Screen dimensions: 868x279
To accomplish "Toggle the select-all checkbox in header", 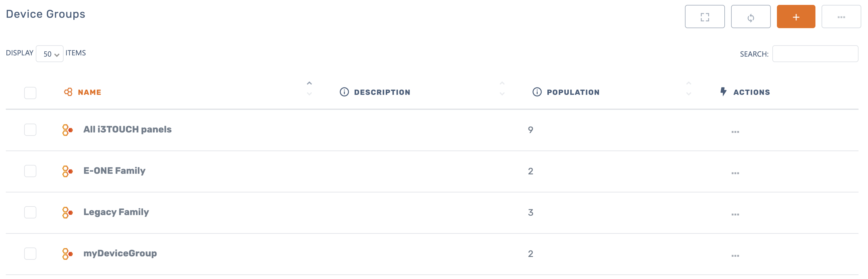I will point(30,93).
